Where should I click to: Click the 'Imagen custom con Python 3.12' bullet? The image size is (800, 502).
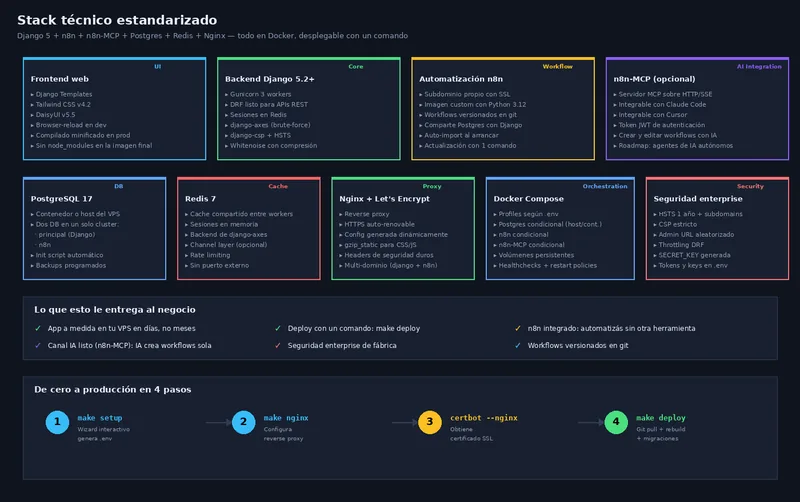click(x=472, y=105)
